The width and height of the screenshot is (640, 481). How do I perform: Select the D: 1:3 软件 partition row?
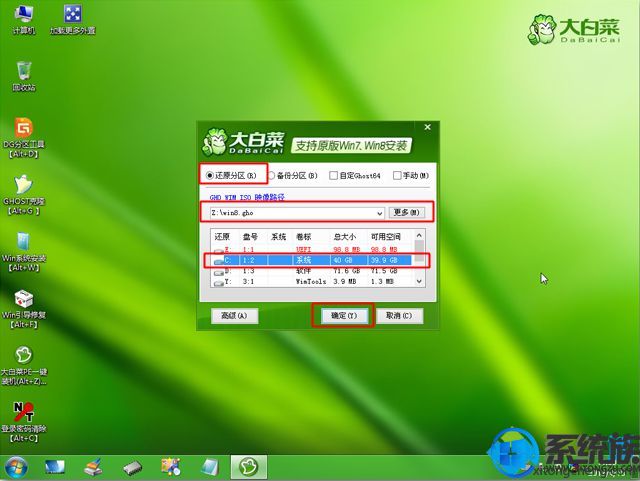coord(313,271)
